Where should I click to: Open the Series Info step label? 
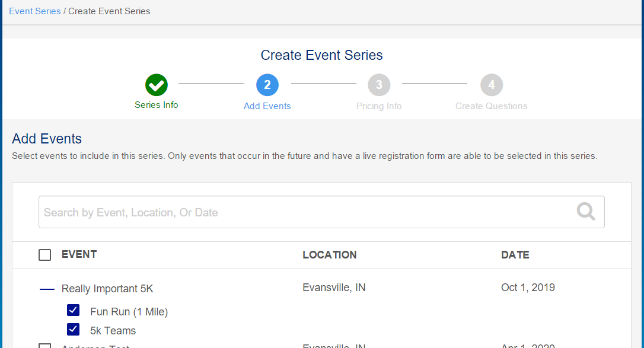157,105
